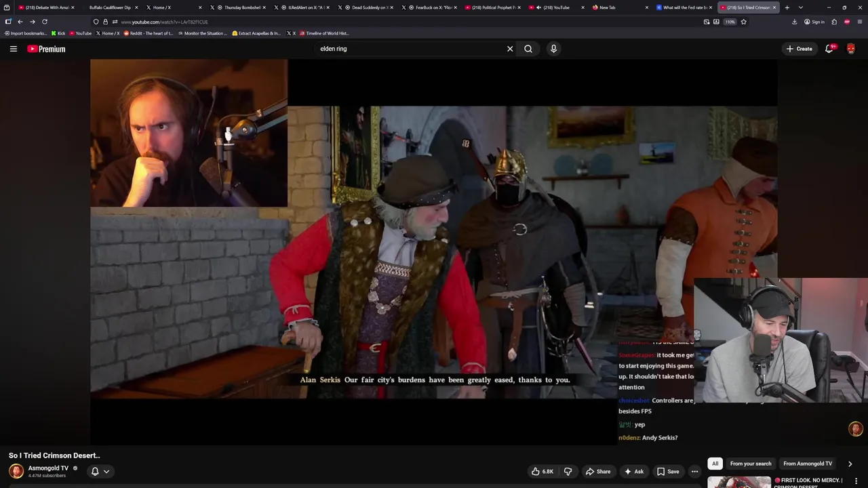868x488 pixels.
Task: Go to YouTube Premium home logo
Action: [46, 49]
